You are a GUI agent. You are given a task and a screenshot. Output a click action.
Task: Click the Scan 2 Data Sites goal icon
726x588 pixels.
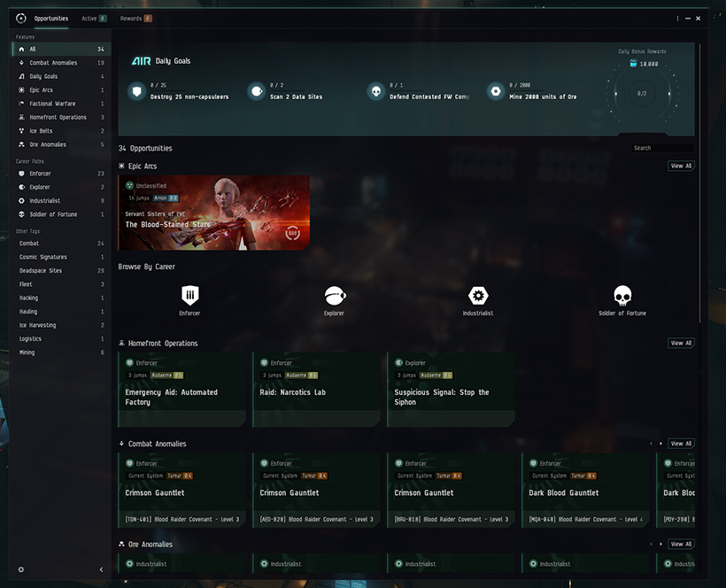257,92
